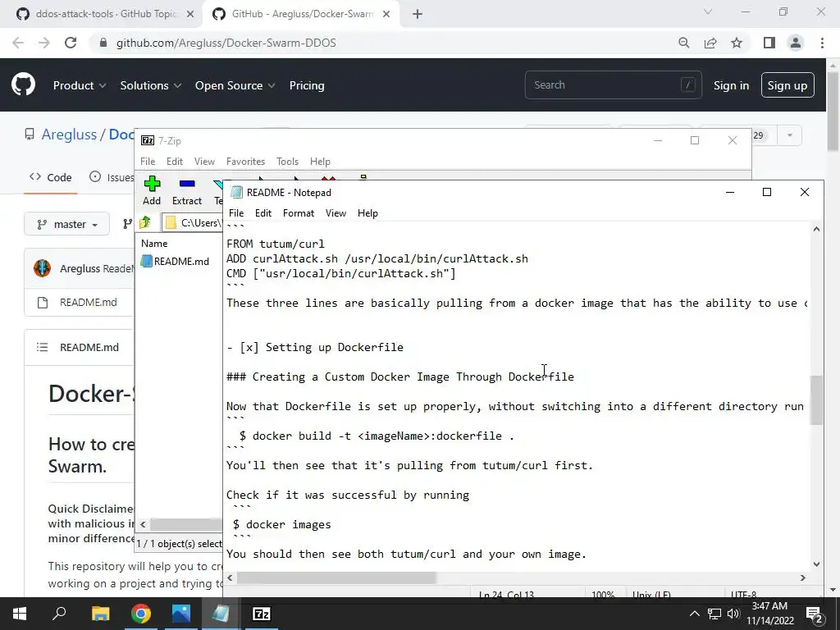Click Notepad horizontal scrollbar thumb
The width and height of the screenshot is (840, 630).
pos(336,577)
